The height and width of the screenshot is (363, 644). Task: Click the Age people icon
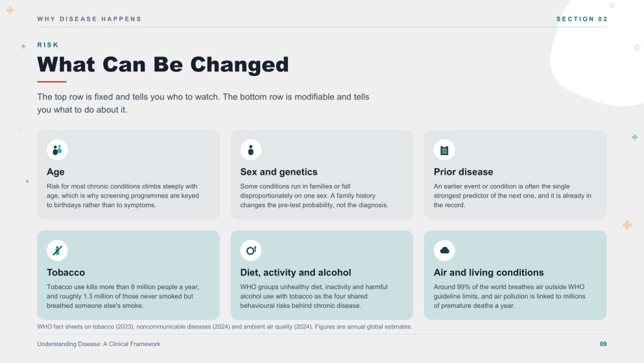click(57, 150)
